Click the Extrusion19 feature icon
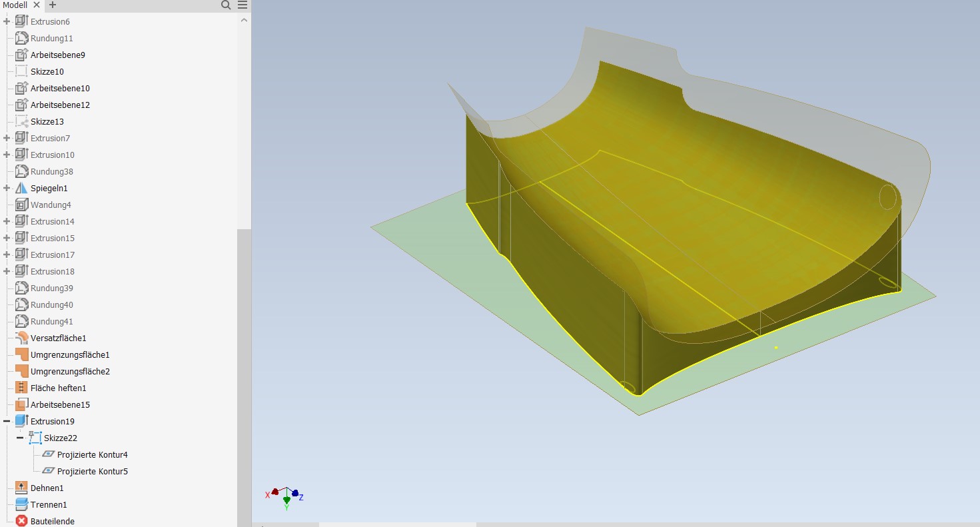This screenshot has width=980, height=527. coord(21,421)
